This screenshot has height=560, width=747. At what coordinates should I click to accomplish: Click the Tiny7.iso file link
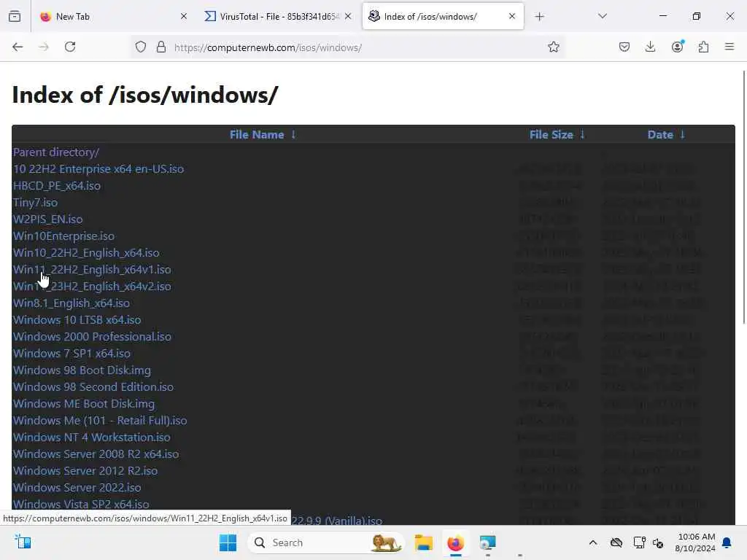(35, 203)
